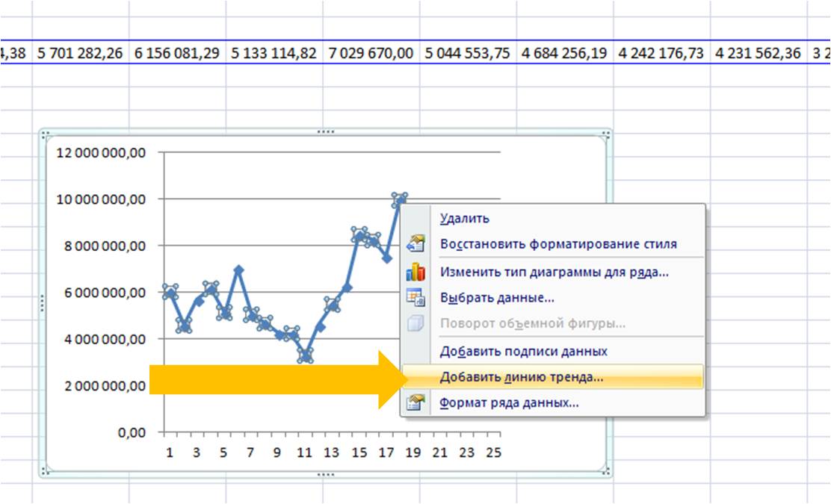Click horizontal axis label 19
Screen dimensions: 831x504
pos(413,452)
